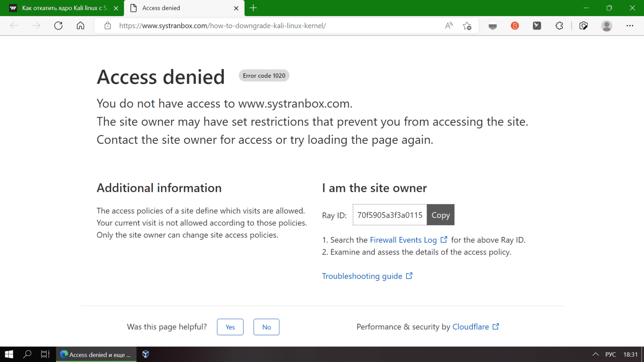The width and height of the screenshot is (644, 362).
Task: View site information lock icon
Action: pyautogui.click(x=107, y=26)
